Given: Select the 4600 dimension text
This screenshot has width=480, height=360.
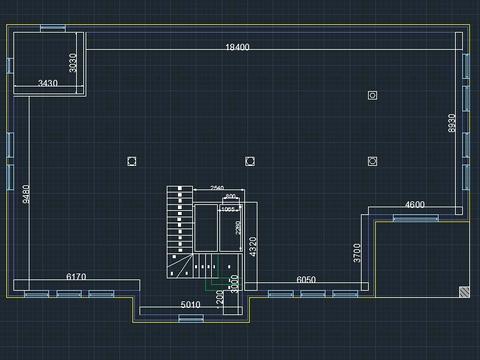Looking at the screenshot, I should pyautogui.click(x=415, y=204).
